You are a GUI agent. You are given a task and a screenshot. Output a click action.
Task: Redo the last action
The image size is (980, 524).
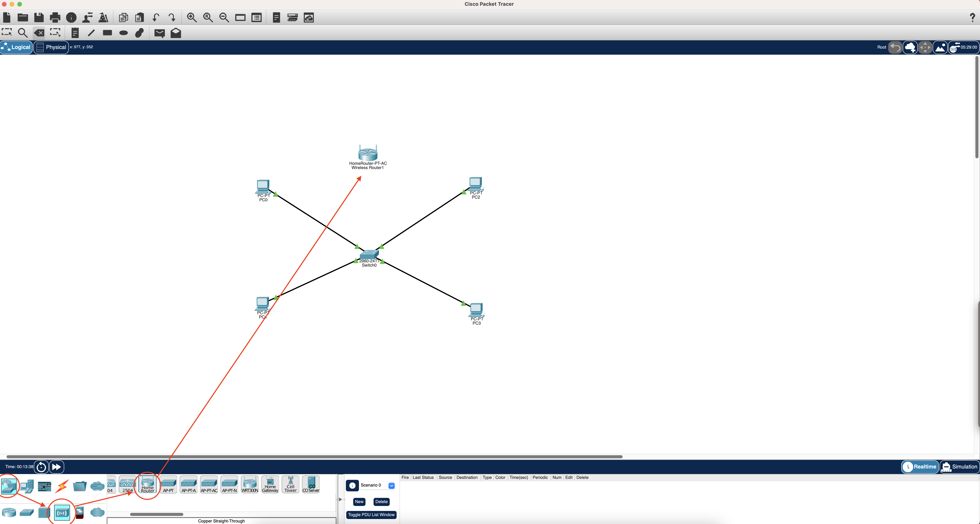click(x=172, y=17)
